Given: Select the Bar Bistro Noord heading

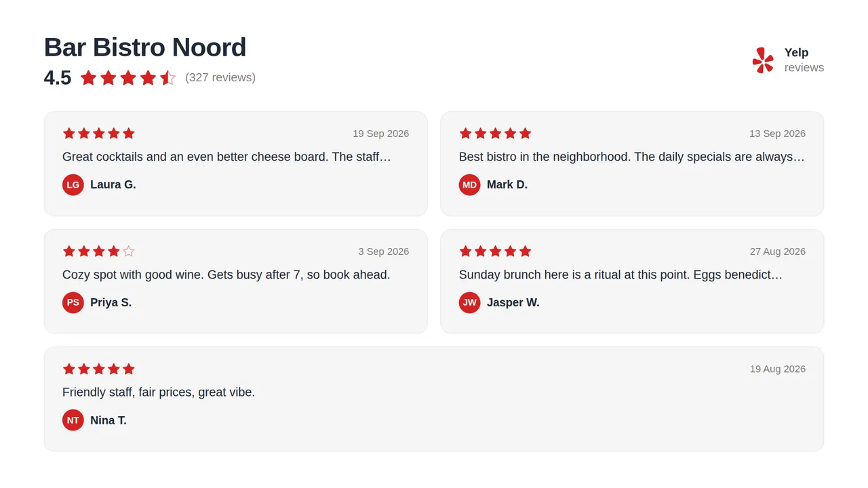Looking at the screenshot, I should tap(145, 47).
